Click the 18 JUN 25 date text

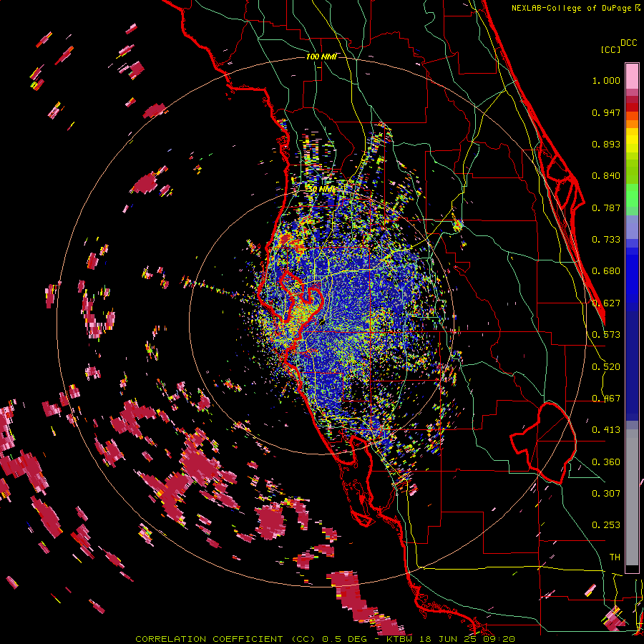click(x=448, y=639)
